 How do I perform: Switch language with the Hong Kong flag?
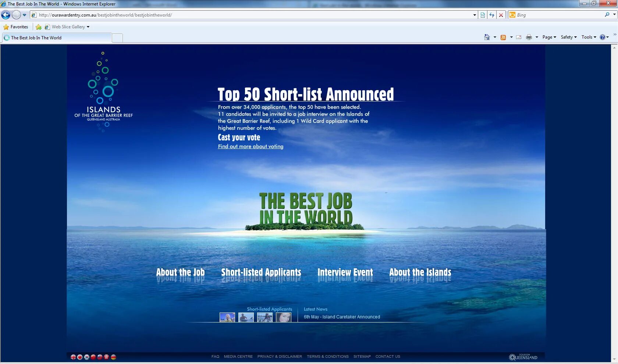click(106, 357)
